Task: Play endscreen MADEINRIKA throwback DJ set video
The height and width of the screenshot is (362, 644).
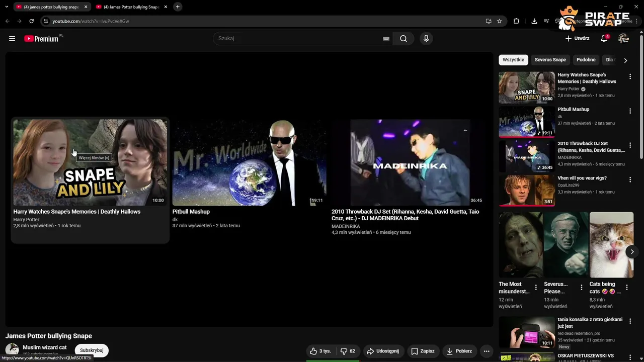Action: [x=408, y=162]
